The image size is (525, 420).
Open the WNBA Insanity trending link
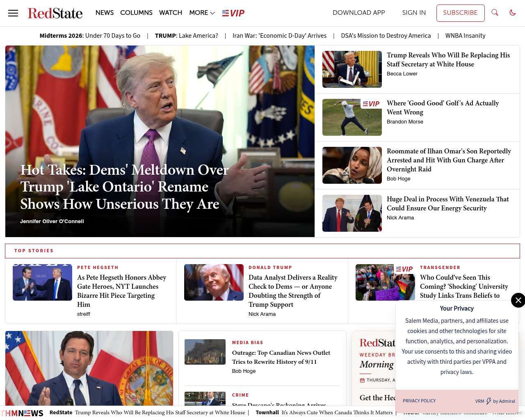coord(465,36)
